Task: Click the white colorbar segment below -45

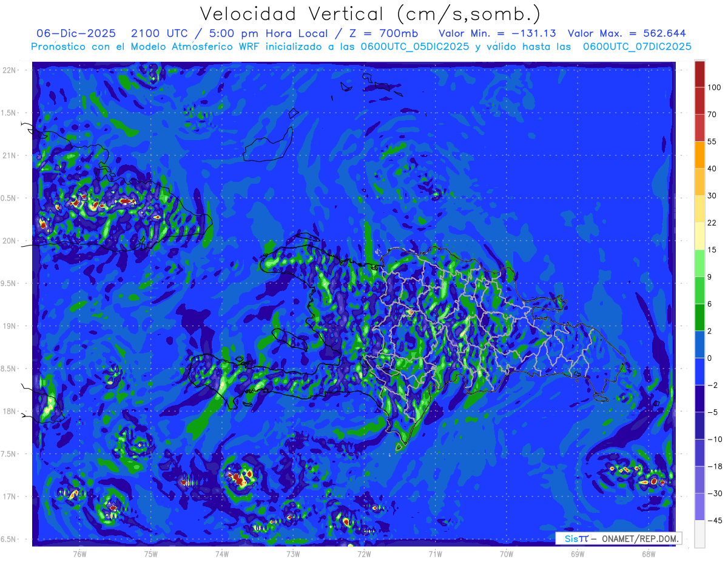Action: tap(699, 534)
